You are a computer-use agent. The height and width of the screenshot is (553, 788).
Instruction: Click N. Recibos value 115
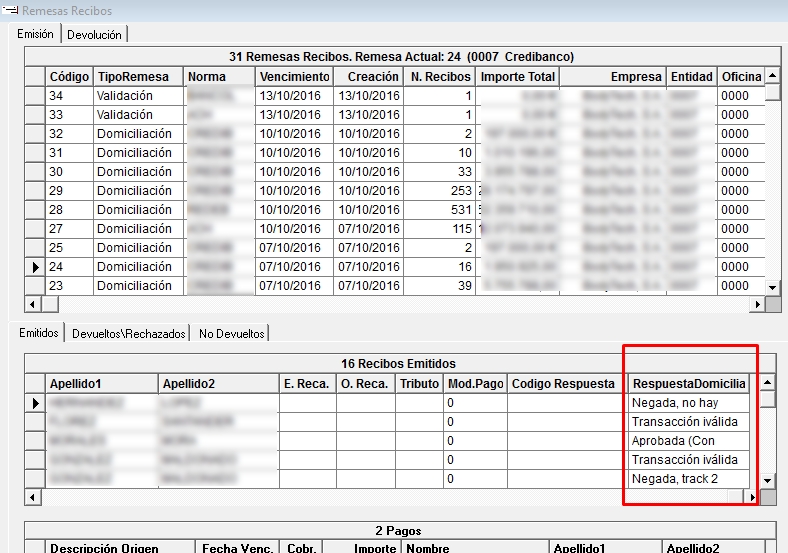[x=440, y=229]
